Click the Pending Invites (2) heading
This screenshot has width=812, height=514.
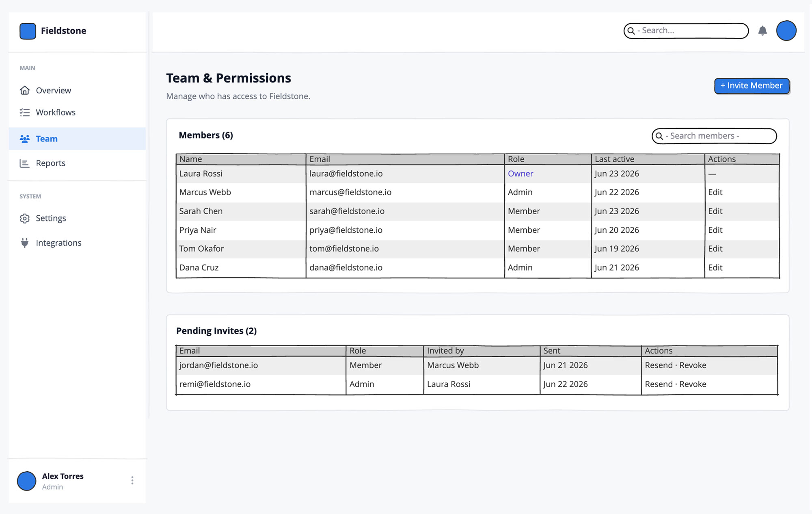(x=216, y=331)
